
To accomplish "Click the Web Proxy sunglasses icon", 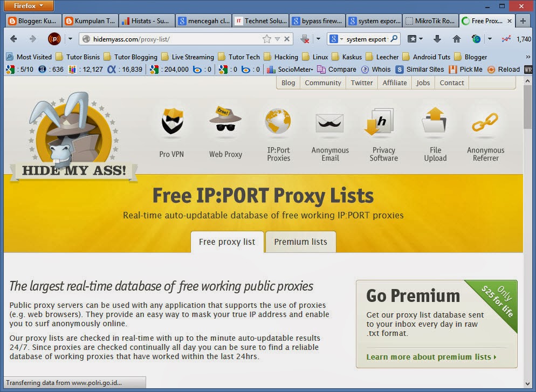I will (x=225, y=121).
